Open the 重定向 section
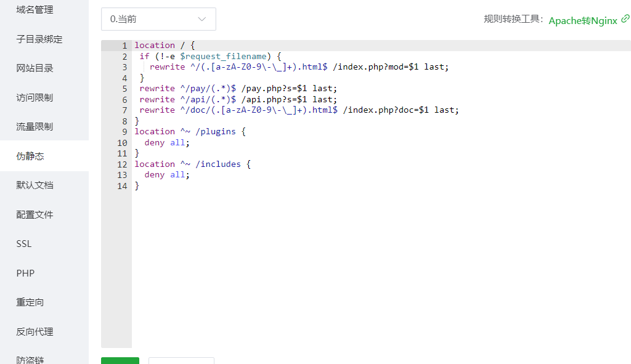This screenshot has width=631, height=364. pos(30,302)
